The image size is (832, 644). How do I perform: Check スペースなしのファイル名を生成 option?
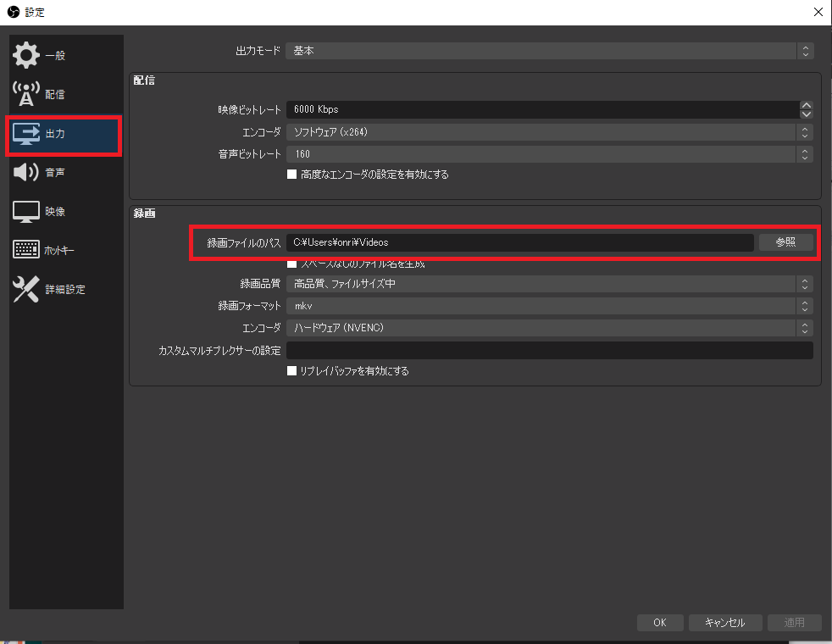tap(292, 264)
